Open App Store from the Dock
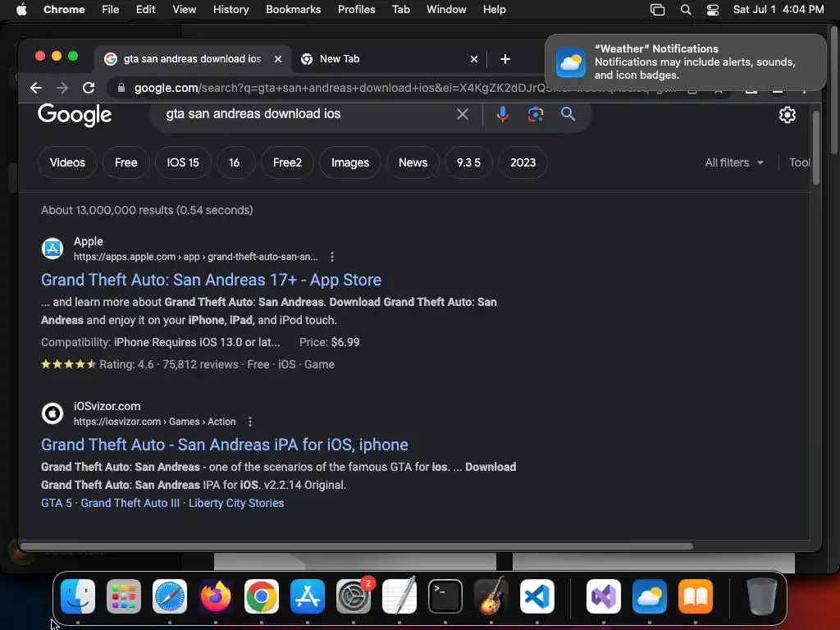 [x=308, y=596]
